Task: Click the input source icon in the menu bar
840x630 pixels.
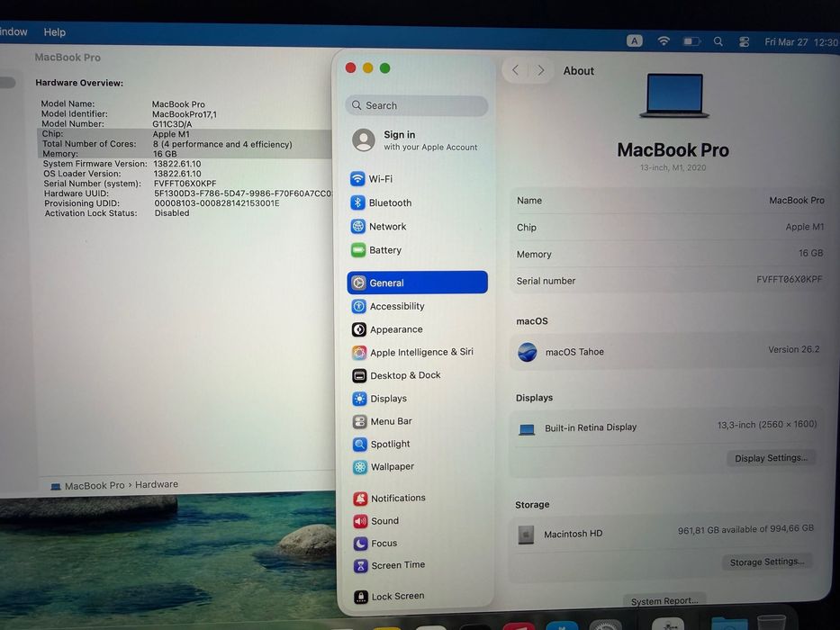Action: [635, 40]
